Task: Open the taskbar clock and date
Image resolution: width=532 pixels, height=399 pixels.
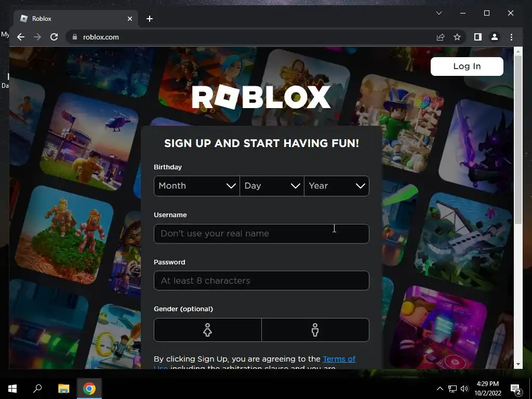Action: click(x=487, y=389)
